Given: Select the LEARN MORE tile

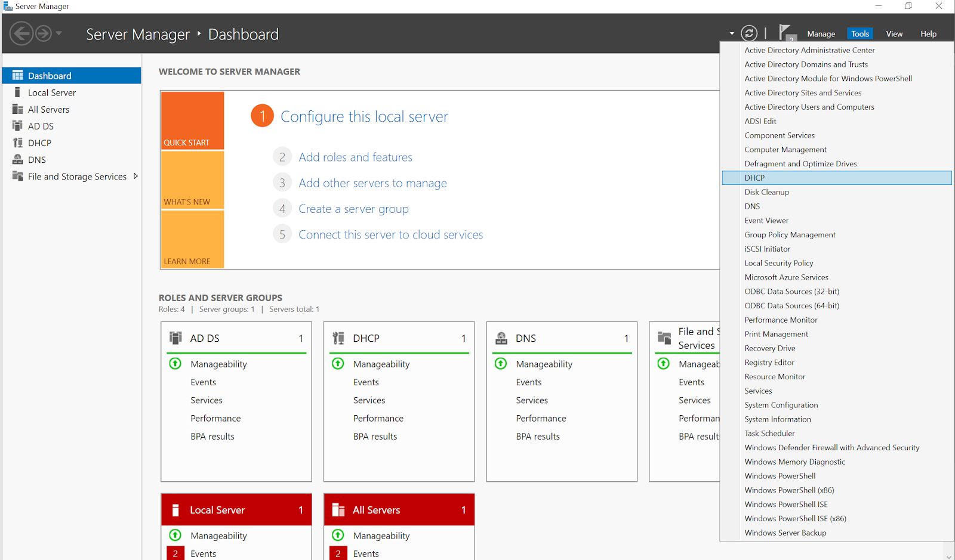Looking at the screenshot, I should click(192, 239).
